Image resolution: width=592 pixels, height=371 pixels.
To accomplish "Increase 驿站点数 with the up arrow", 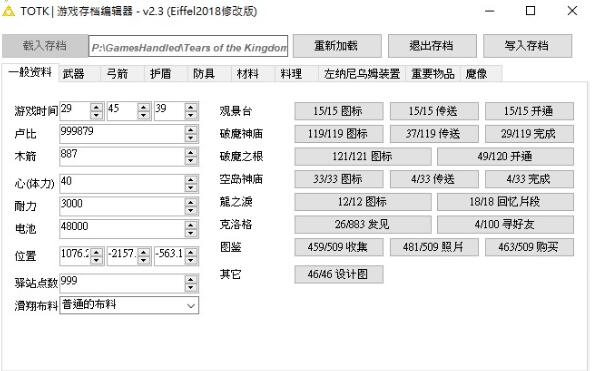I will 191,279.
